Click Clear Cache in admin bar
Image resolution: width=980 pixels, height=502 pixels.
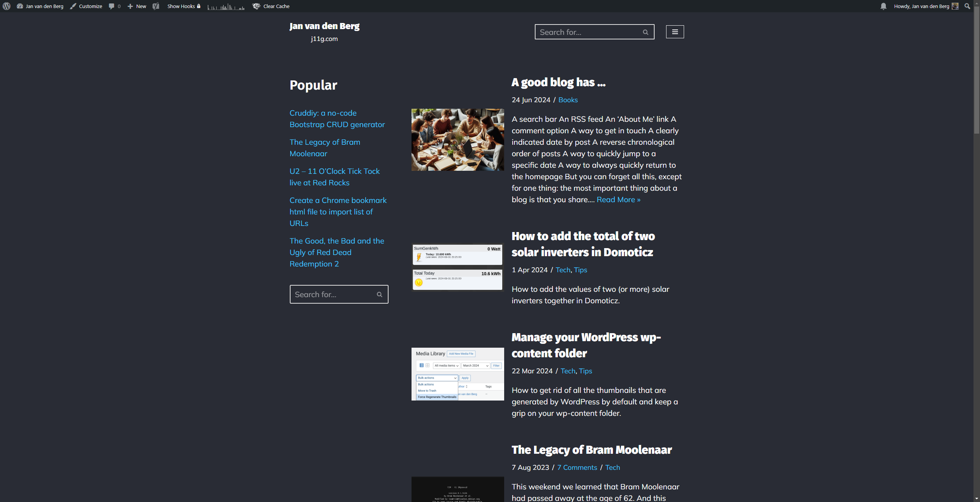271,6
